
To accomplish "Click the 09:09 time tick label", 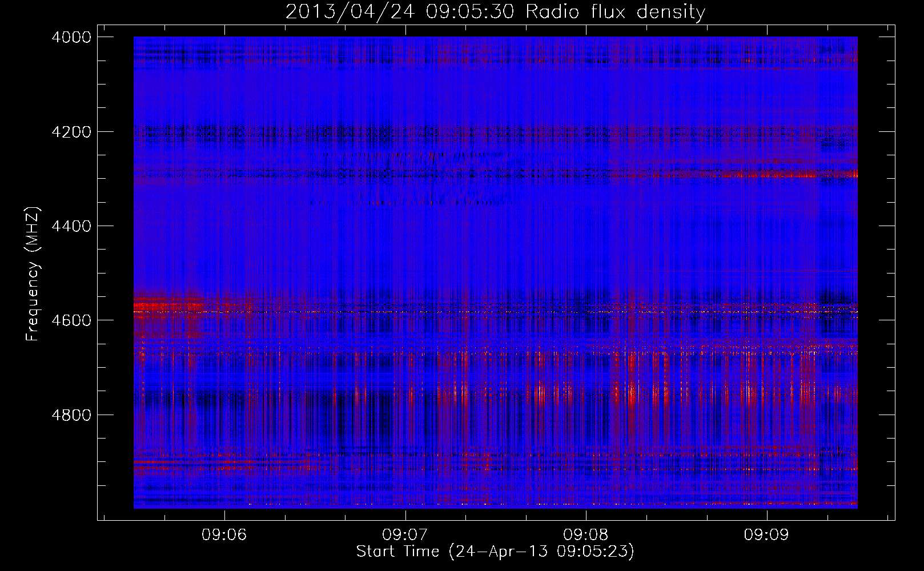I will (x=766, y=534).
